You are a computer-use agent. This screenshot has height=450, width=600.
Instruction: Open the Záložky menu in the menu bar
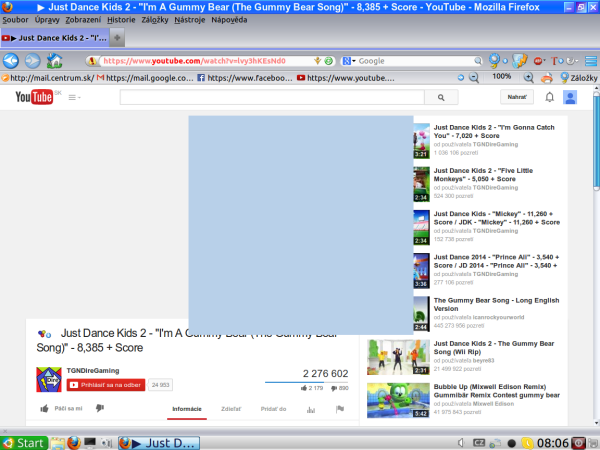155,20
